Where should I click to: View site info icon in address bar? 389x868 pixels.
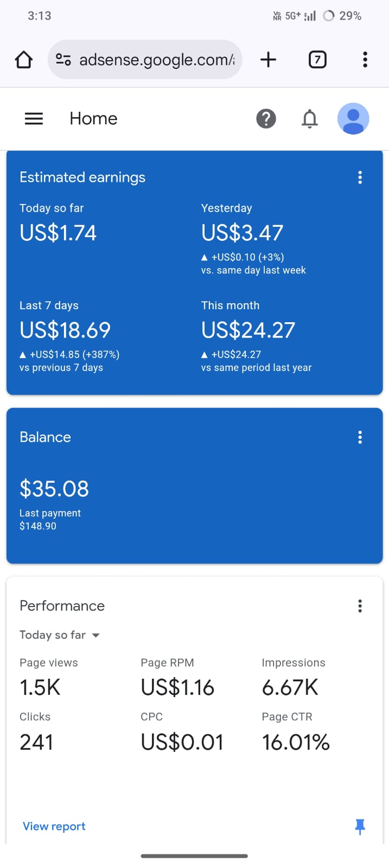(x=63, y=60)
